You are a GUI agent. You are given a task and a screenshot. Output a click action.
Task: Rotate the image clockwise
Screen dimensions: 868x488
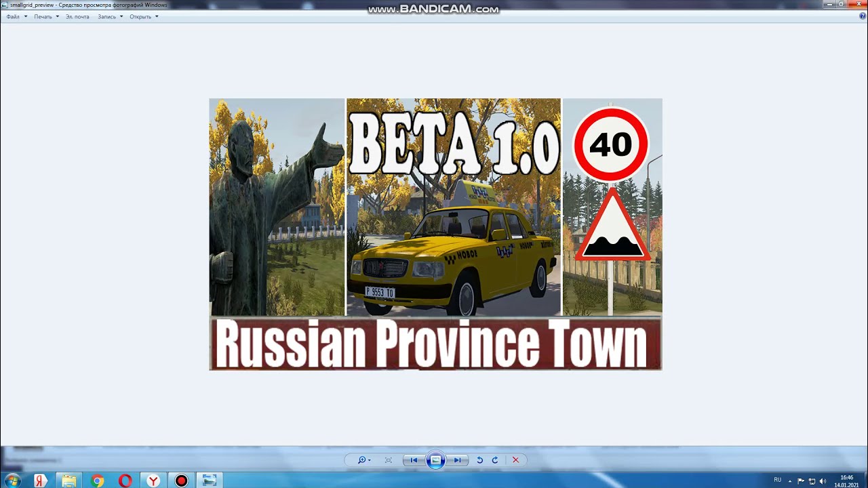tap(495, 460)
